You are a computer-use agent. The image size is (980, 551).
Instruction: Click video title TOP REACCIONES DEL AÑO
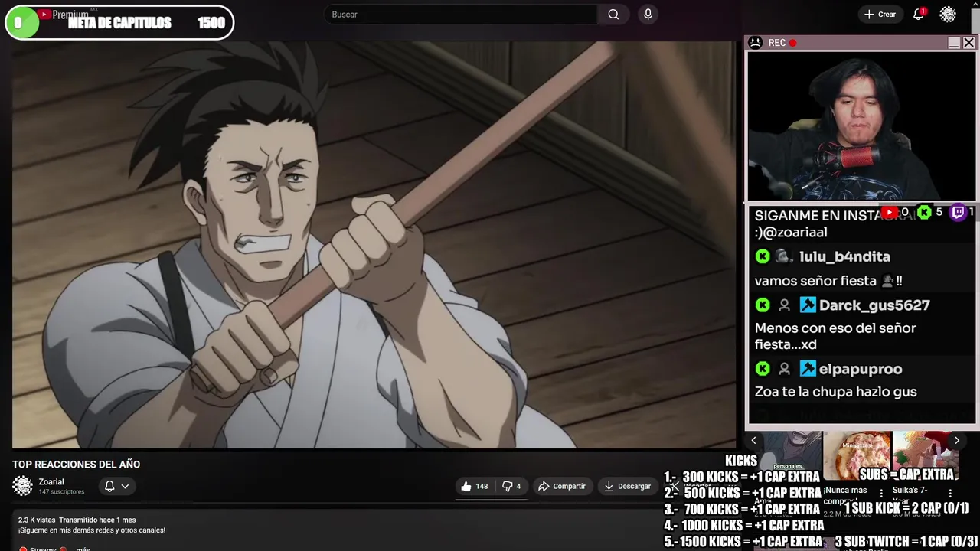click(x=76, y=465)
